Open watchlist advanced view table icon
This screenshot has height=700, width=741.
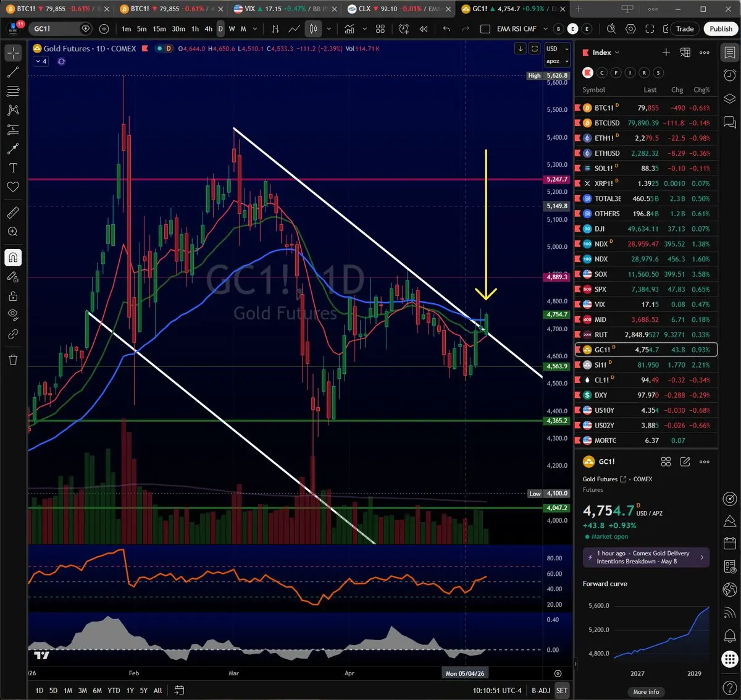[x=685, y=53]
